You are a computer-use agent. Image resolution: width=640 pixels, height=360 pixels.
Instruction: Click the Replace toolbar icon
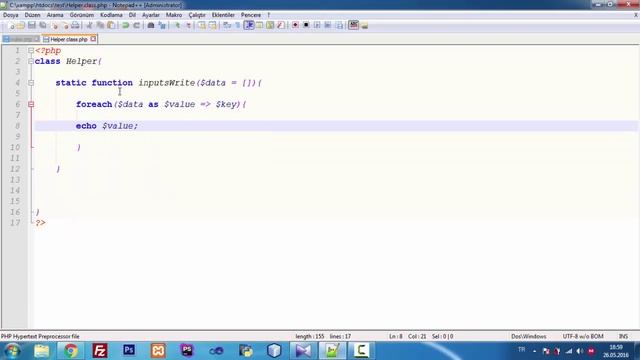pos(162,25)
